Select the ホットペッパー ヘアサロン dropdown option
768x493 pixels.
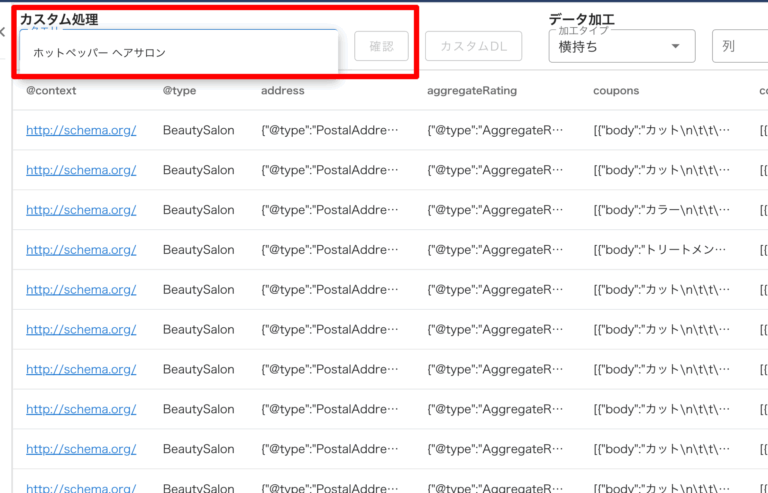point(100,52)
